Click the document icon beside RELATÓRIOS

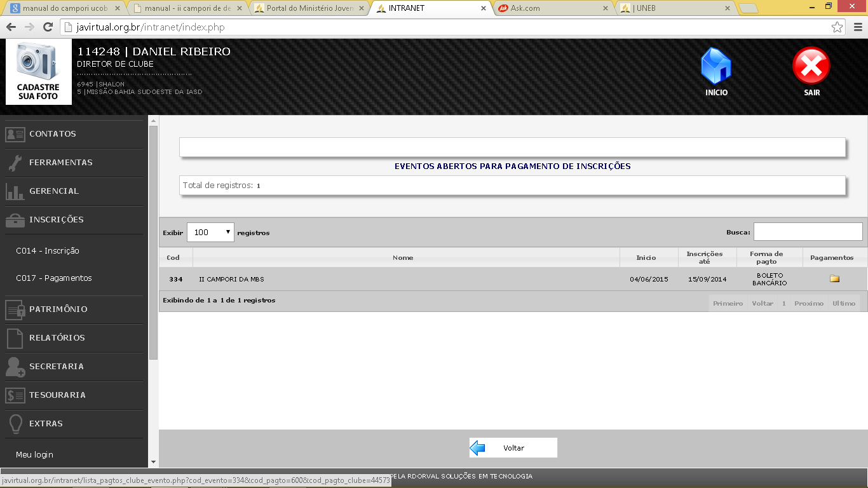tap(15, 338)
